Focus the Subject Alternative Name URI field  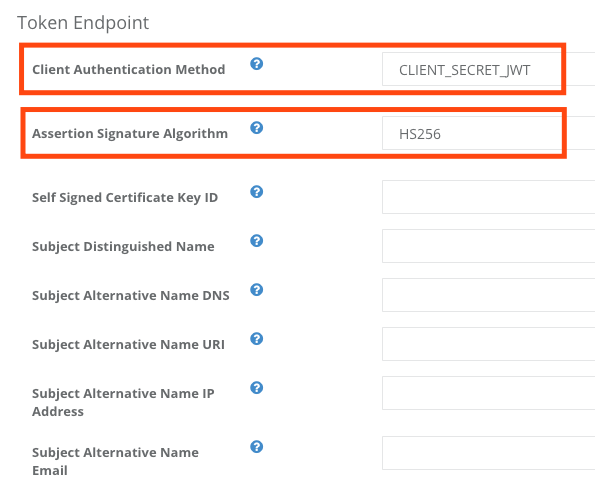coord(488,344)
